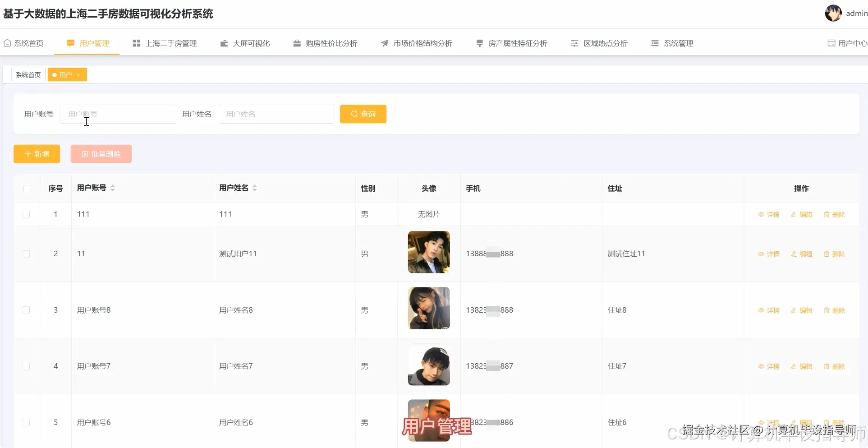This screenshot has width=868, height=448.
Task: Check the checkbox for row 2
Action: pos(27,254)
